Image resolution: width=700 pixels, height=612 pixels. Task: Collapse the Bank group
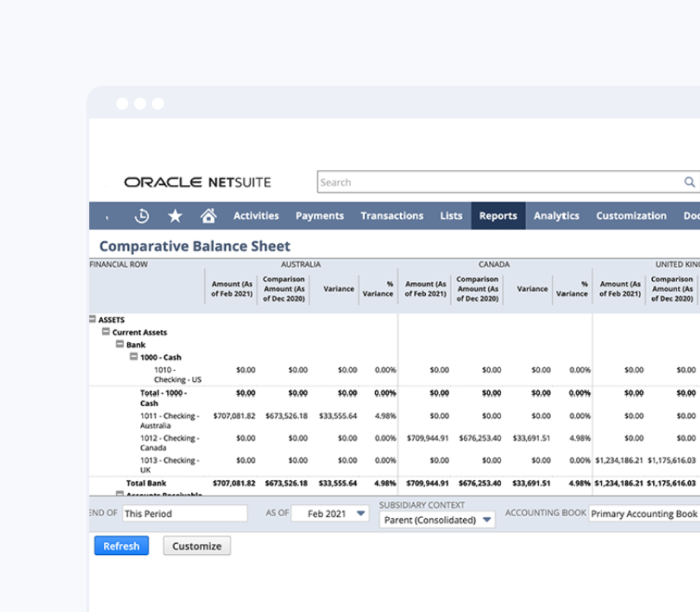[x=120, y=344]
